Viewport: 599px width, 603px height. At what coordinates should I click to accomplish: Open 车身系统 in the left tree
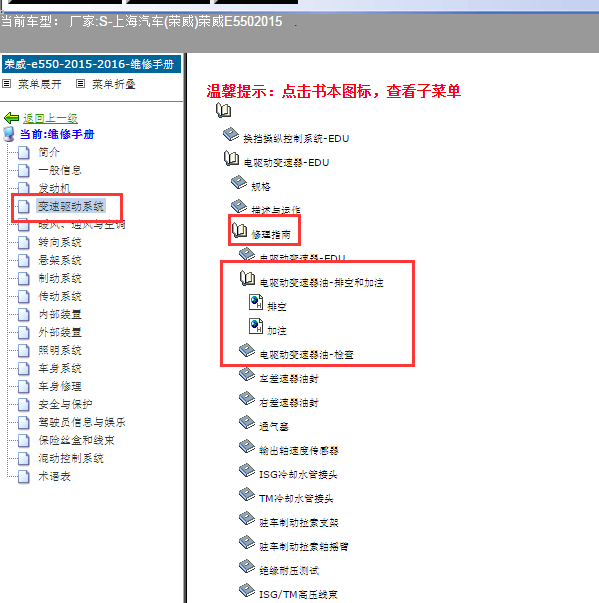point(60,368)
